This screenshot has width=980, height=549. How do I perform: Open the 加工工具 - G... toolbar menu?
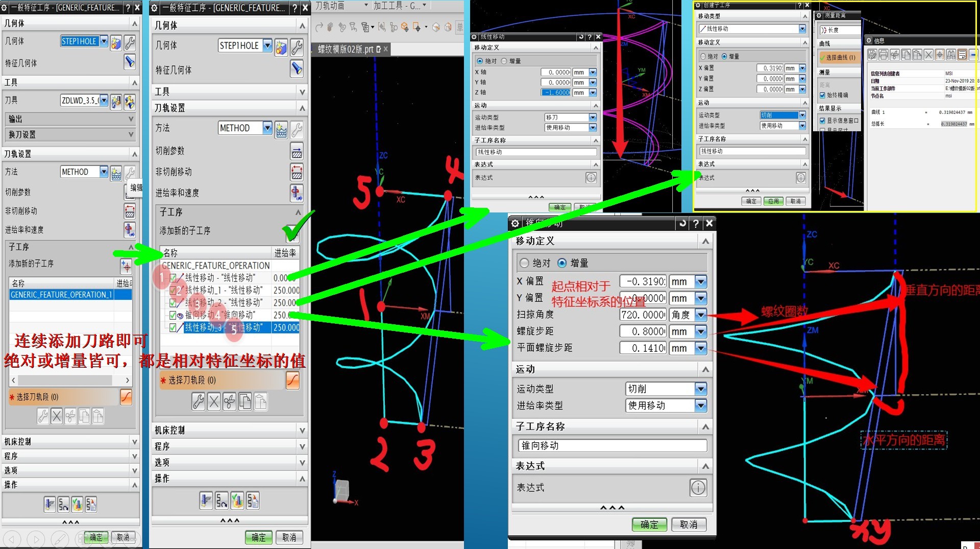(400, 6)
